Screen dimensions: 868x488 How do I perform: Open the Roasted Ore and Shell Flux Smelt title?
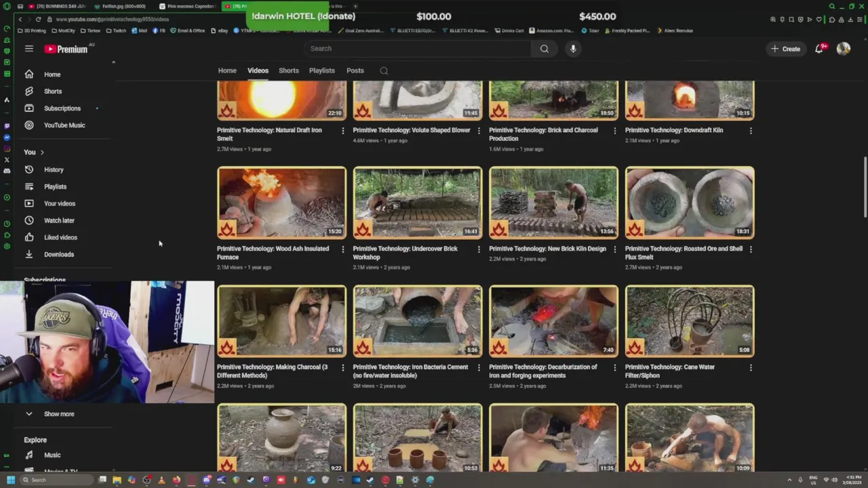684,253
